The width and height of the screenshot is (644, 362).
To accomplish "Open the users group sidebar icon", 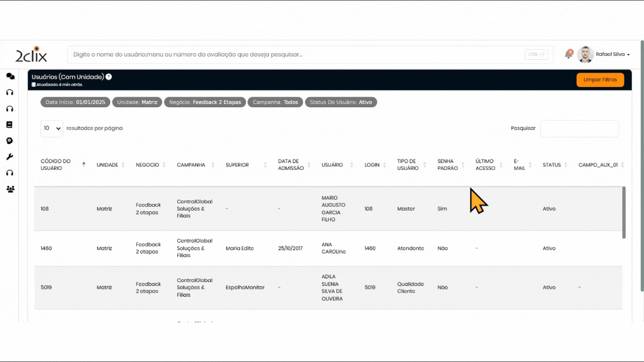I will click(x=10, y=189).
